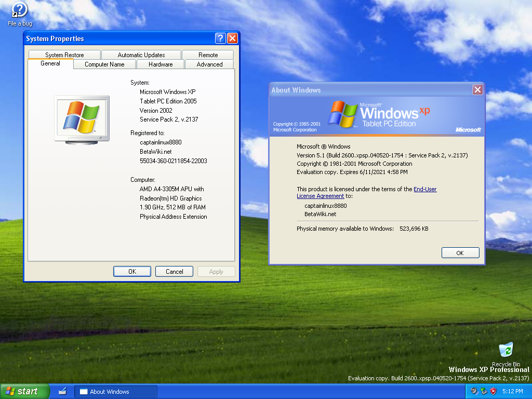Go to the System Restore tab
Screen dimensions: 532x399
tap(64, 55)
